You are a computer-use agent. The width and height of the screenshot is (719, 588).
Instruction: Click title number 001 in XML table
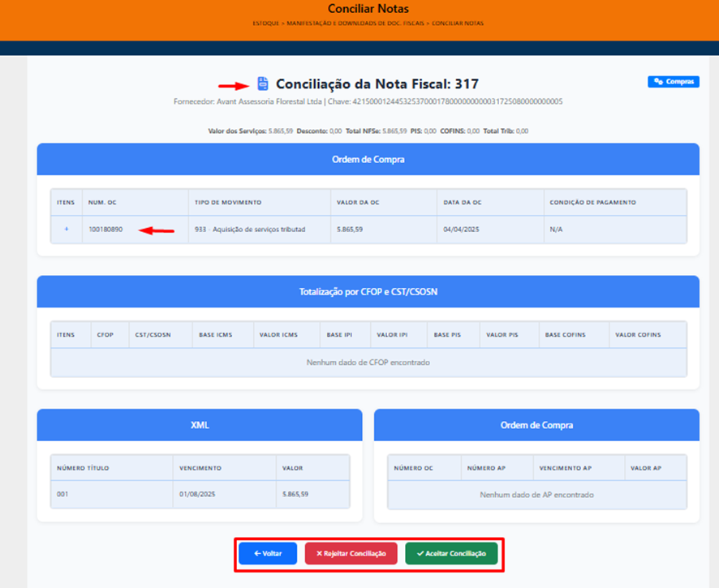coord(63,494)
